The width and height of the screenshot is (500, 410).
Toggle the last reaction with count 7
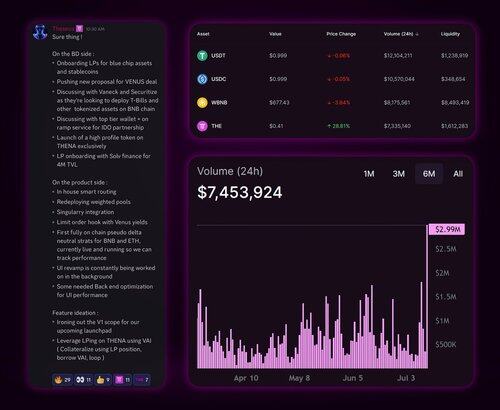[142, 380]
